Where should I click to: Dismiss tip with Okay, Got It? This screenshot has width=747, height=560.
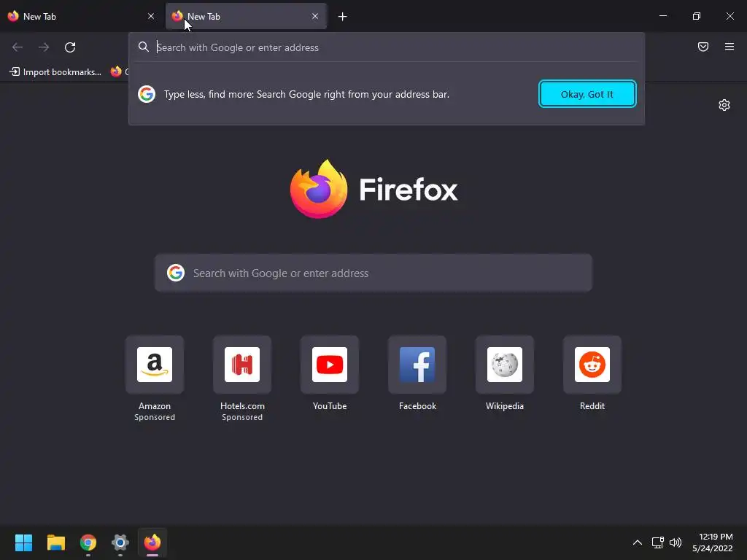(587, 94)
